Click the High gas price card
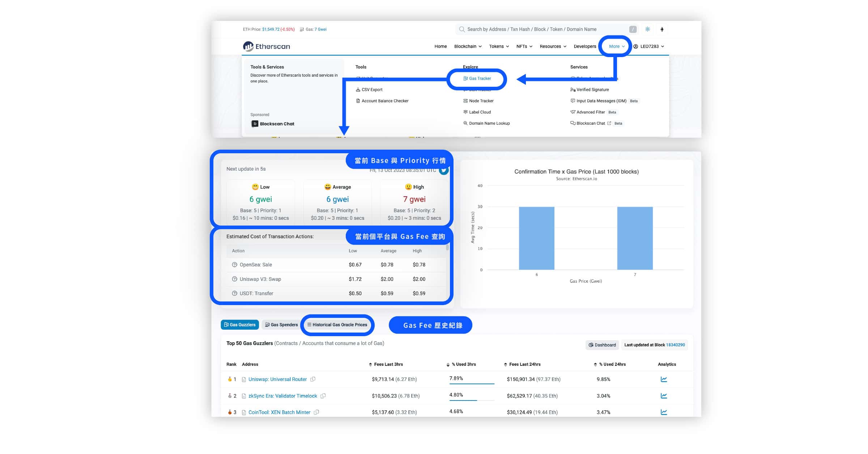This screenshot has width=868, height=454. pyautogui.click(x=414, y=202)
